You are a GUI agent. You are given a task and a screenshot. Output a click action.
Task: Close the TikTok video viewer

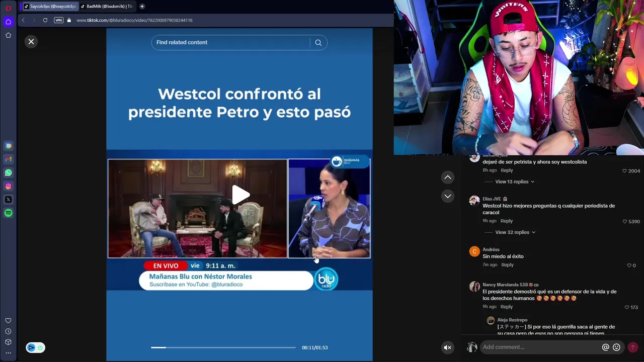click(31, 42)
